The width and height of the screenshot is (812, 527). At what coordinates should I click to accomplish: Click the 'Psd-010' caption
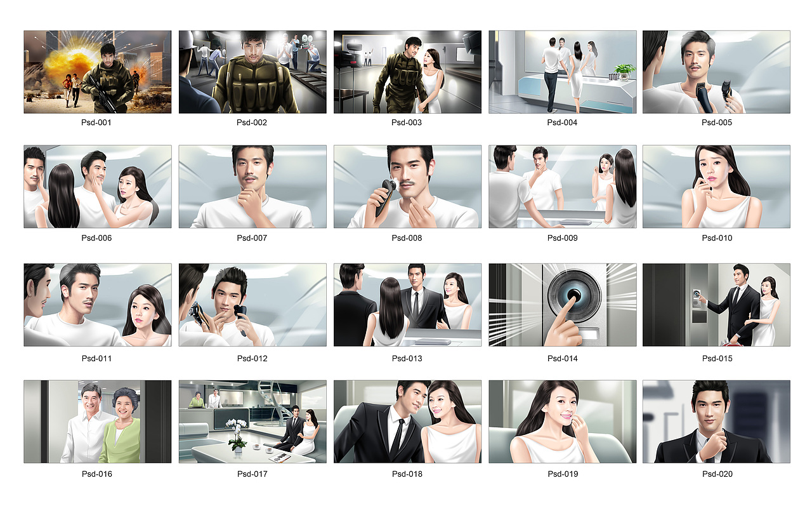pos(717,238)
